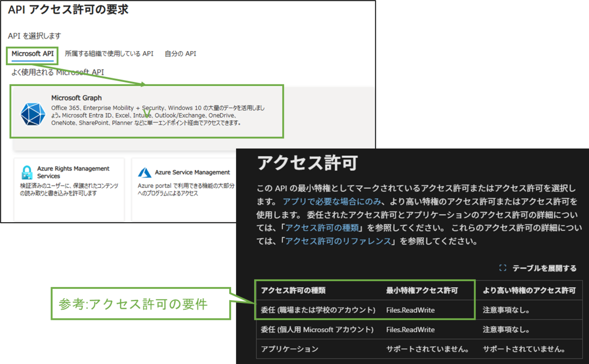Viewport: 589px width, 364px height.
Task: Click the テーブルを展開する button
Action: tap(537, 268)
